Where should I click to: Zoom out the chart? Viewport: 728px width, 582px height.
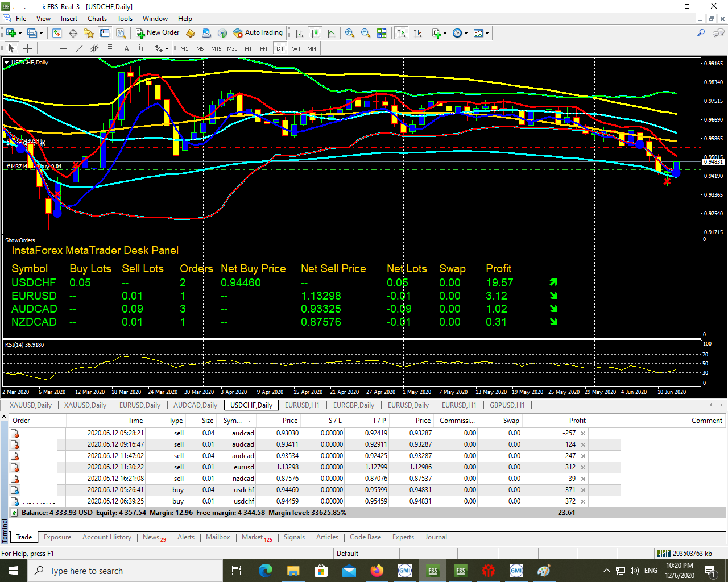pos(366,33)
